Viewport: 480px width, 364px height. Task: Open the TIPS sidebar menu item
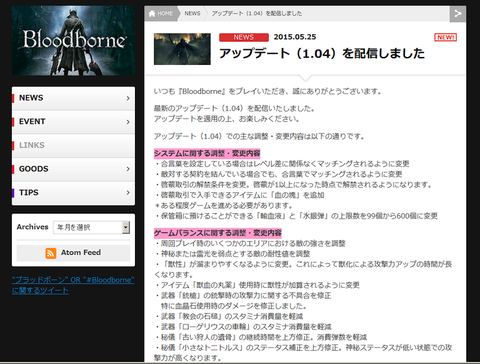73,193
